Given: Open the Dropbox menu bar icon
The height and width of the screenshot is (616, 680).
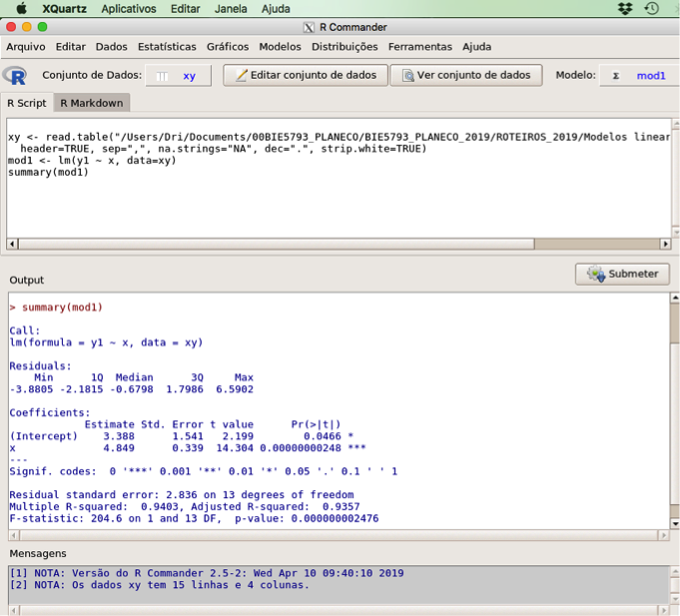Looking at the screenshot, I should (625, 8).
